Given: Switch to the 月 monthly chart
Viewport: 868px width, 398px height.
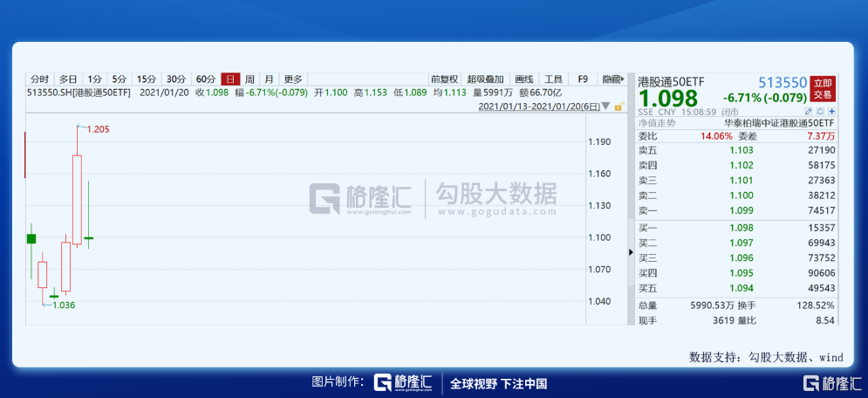Looking at the screenshot, I should (269, 79).
